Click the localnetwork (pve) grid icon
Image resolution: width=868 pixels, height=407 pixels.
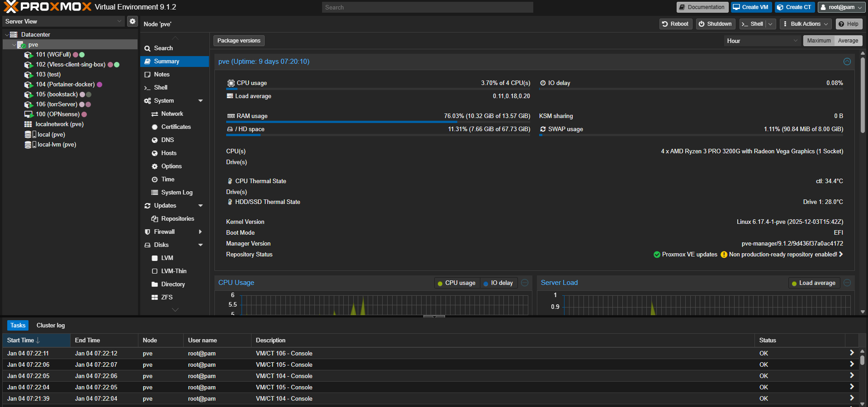pos(28,124)
